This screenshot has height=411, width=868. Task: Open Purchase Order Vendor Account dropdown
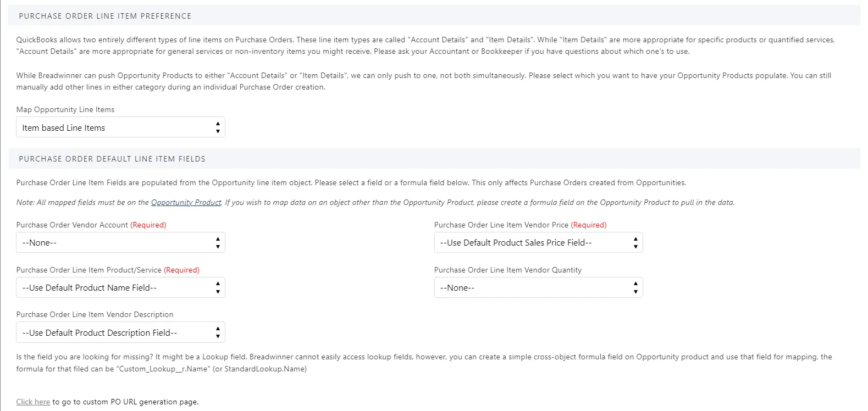[120, 242]
